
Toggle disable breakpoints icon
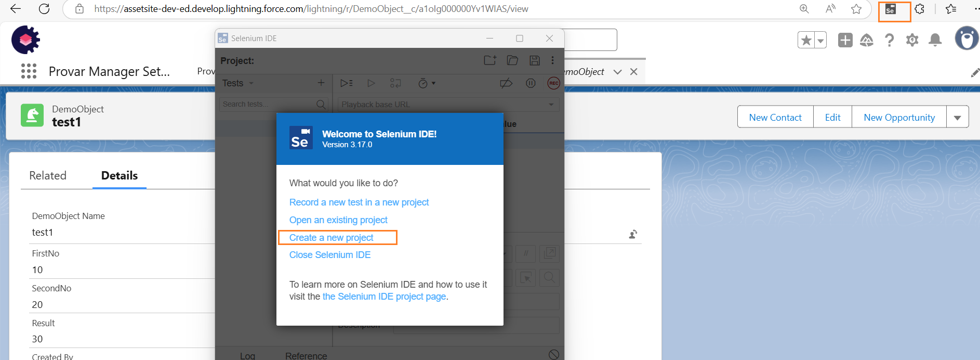pos(506,83)
